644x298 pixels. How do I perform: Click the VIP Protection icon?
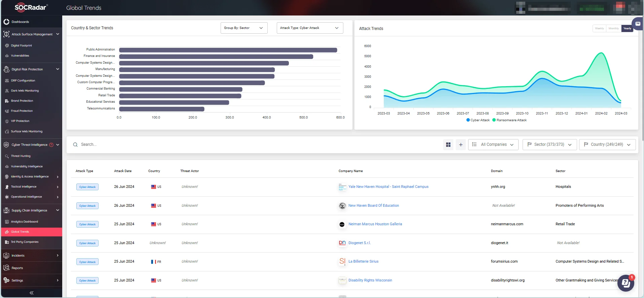coord(7,121)
